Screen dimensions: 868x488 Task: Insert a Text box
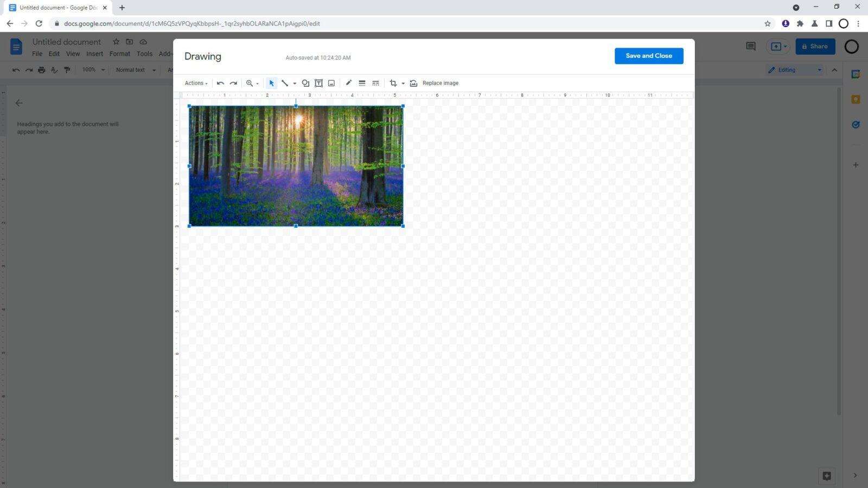click(x=318, y=83)
